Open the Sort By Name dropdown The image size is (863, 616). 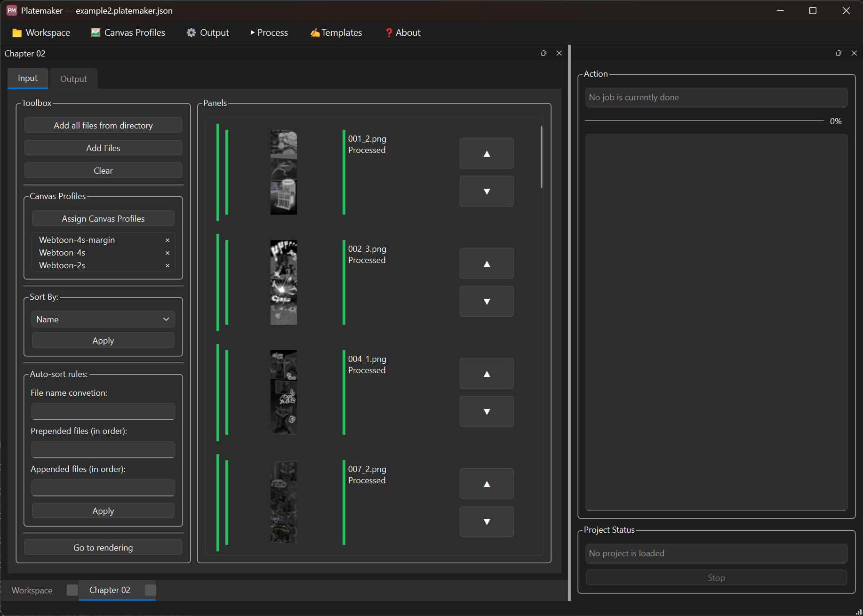[x=103, y=319]
